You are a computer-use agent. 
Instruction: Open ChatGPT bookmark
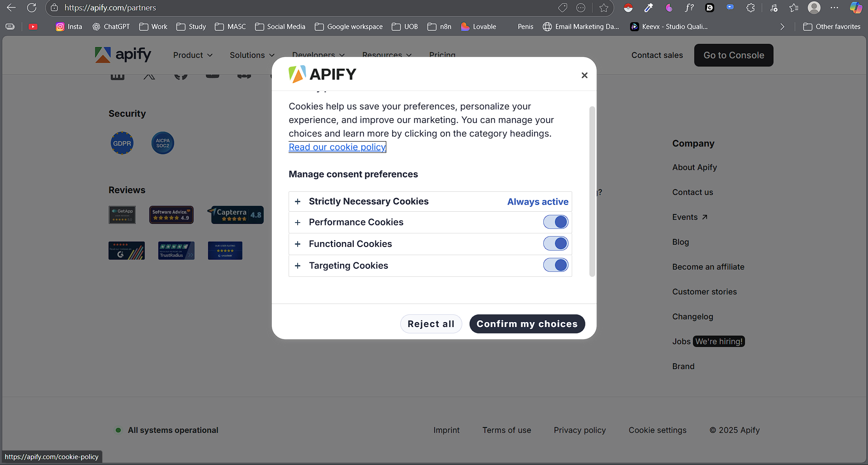[111, 27]
